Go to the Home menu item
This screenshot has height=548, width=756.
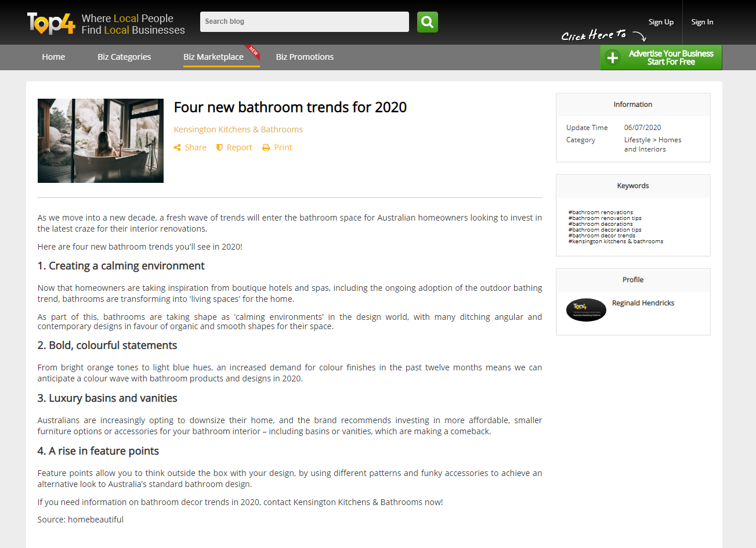click(x=53, y=57)
